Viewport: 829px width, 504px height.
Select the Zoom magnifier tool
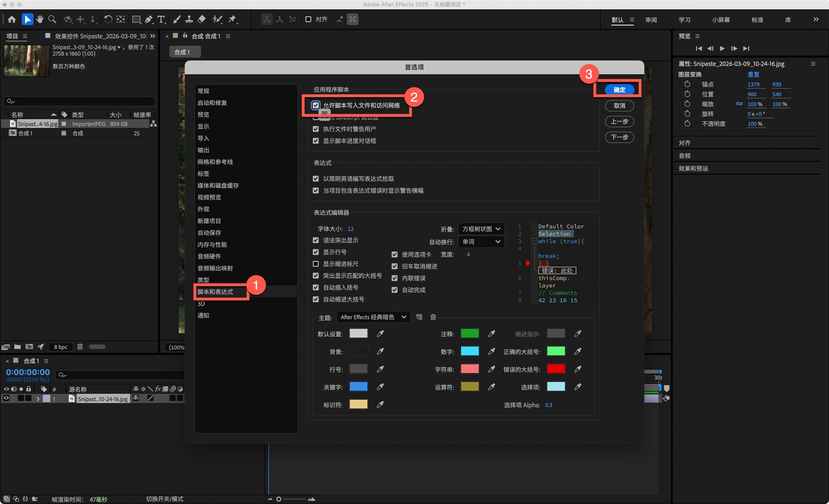tap(52, 19)
